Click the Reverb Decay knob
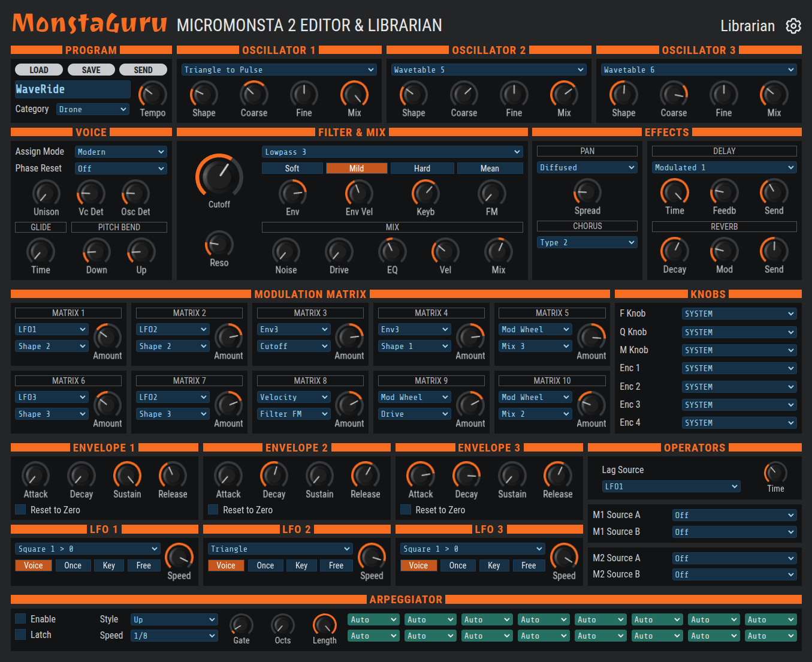Image resolution: width=812 pixels, height=662 pixels. [x=675, y=251]
